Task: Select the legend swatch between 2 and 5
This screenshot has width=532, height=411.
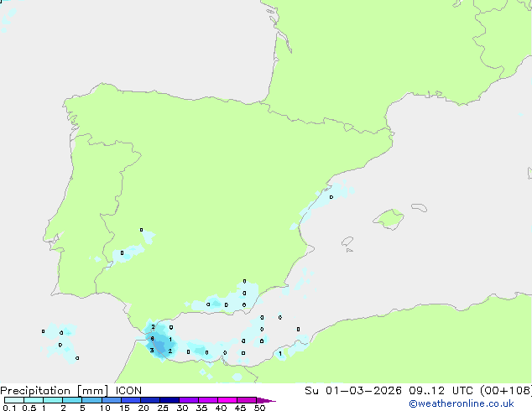Action: (x=72, y=400)
